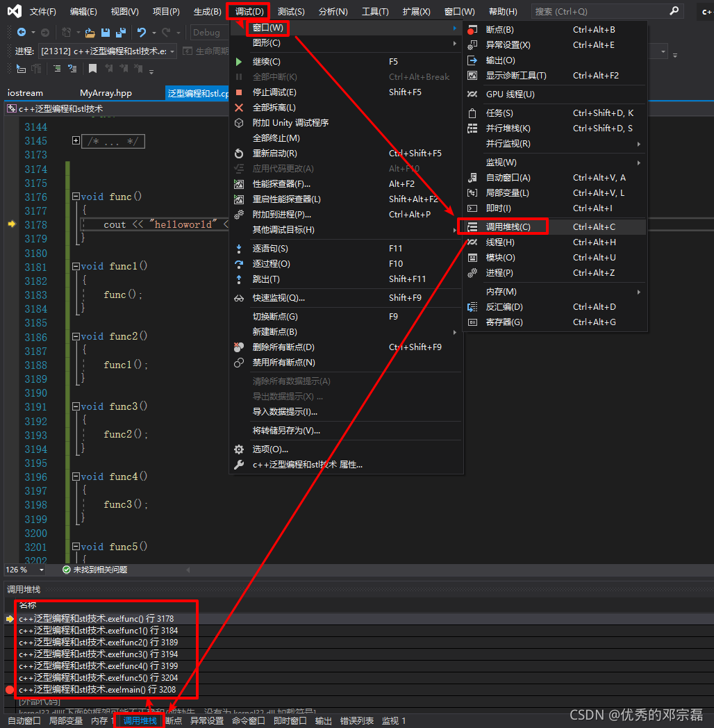Click the open file folder icon
Viewport: 714px width, 728px height.
(x=90, y=33)
